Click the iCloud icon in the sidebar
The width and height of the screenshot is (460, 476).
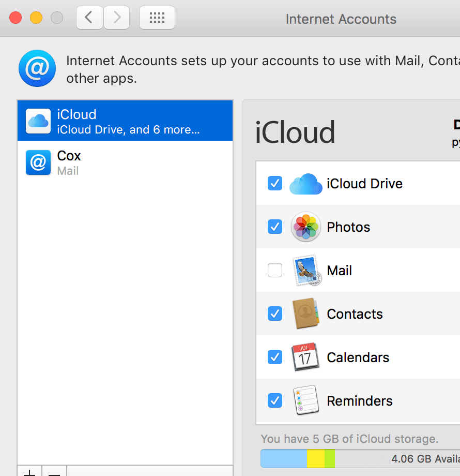click(x=37, y=121)
